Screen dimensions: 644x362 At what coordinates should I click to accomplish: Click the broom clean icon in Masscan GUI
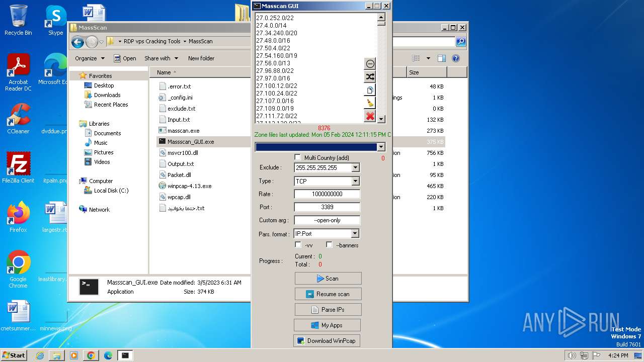370,103
